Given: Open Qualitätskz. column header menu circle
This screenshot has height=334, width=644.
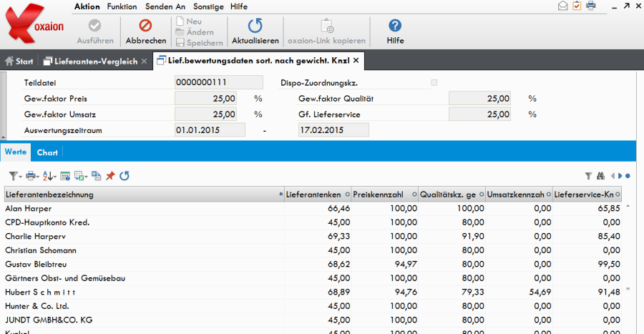Looking at the screenshot, I should pyautogui.click(x=482, y=195).
